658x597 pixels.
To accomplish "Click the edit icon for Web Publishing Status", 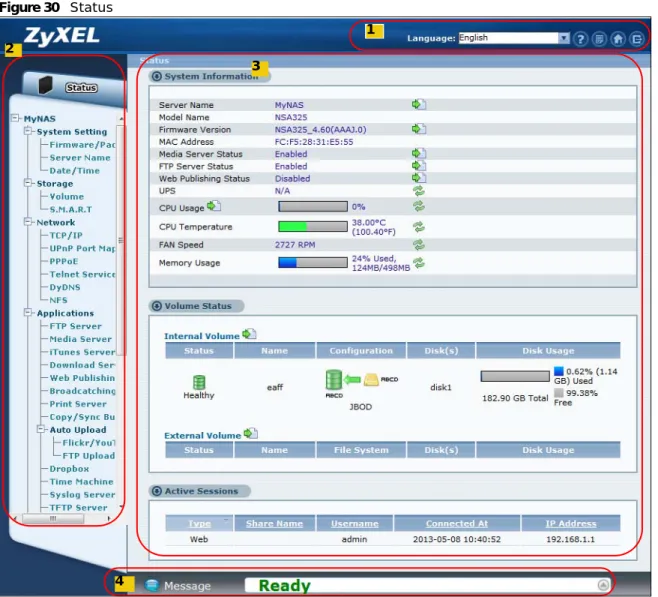I will pyautogui.click(x=419, y=178).
